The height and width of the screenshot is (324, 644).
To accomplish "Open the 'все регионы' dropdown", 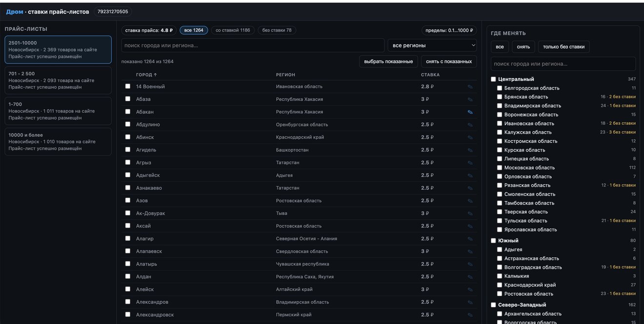I will pos(432,45).
